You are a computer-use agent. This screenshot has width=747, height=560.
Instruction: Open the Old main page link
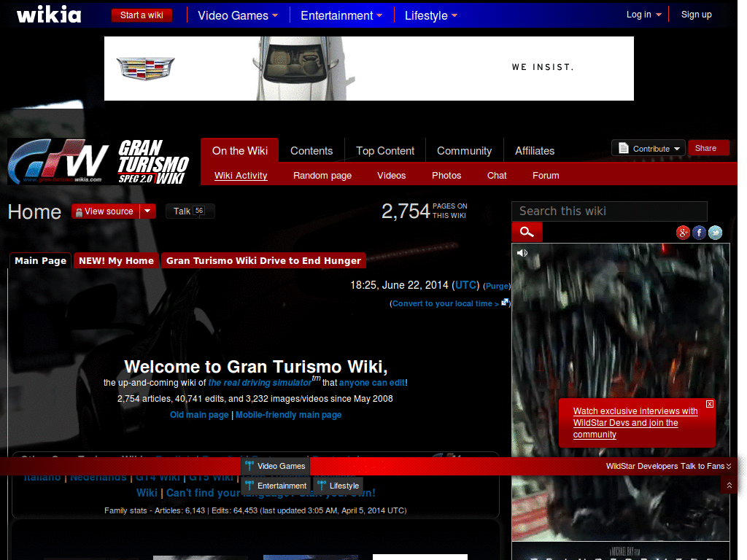coord(199,415)
